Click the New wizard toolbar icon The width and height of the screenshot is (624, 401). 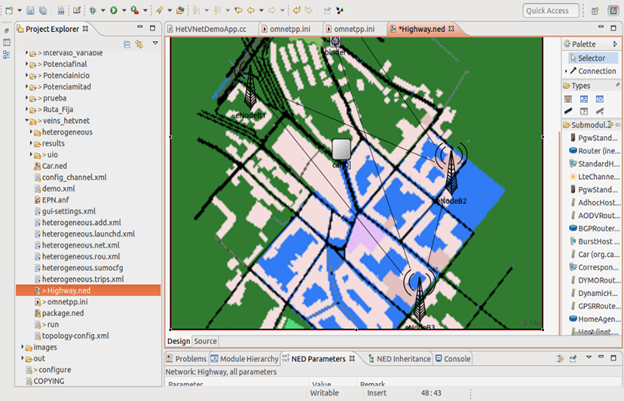9,10
